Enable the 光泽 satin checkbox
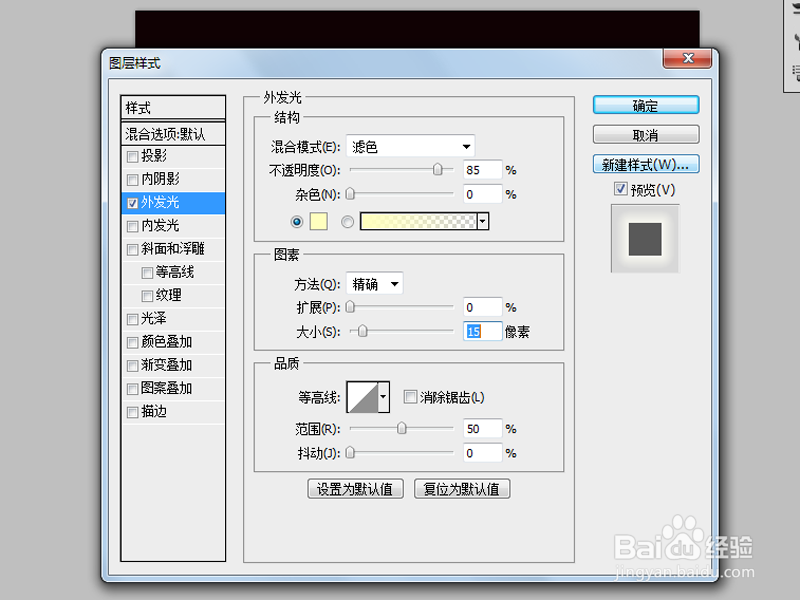 tap(133, 319)
